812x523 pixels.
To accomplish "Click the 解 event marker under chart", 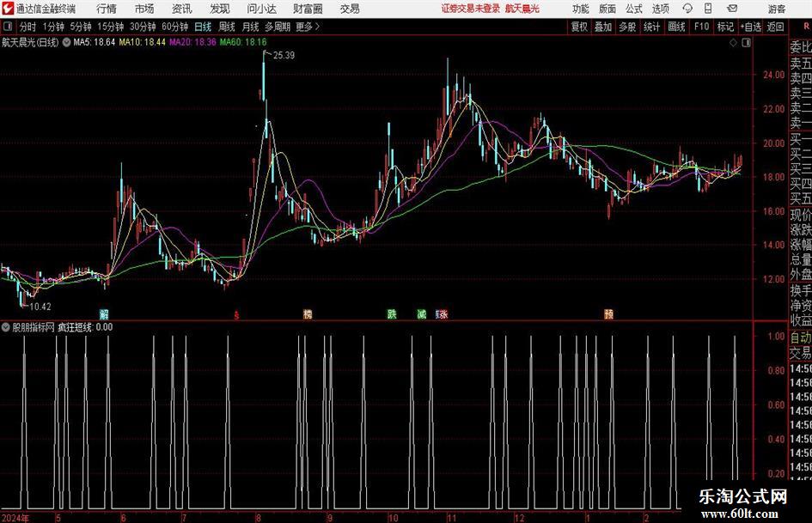I will point(105,314).
